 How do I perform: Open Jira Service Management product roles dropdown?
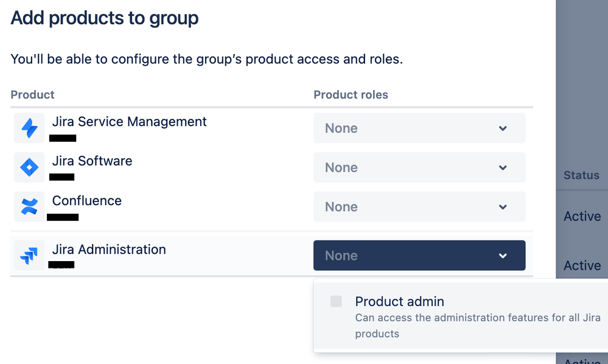tap(419, 128)
